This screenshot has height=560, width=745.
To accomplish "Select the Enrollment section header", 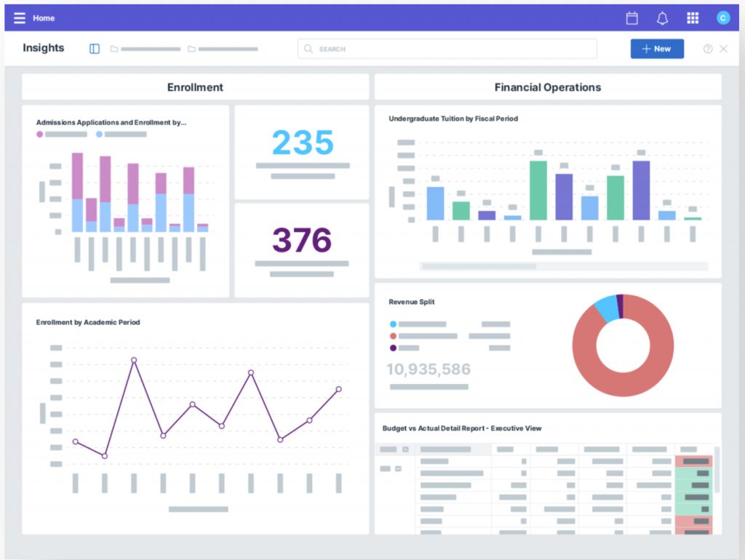I will click(x=195, y=87).
